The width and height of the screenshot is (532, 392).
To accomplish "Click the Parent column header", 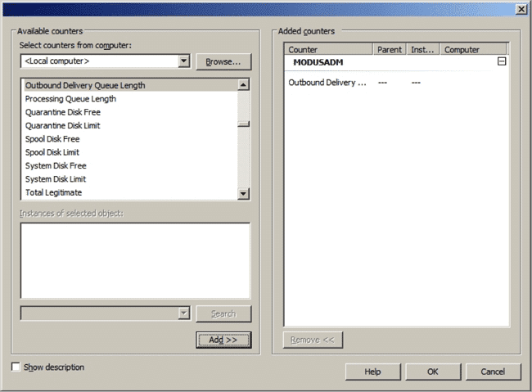I will [390, 50].
